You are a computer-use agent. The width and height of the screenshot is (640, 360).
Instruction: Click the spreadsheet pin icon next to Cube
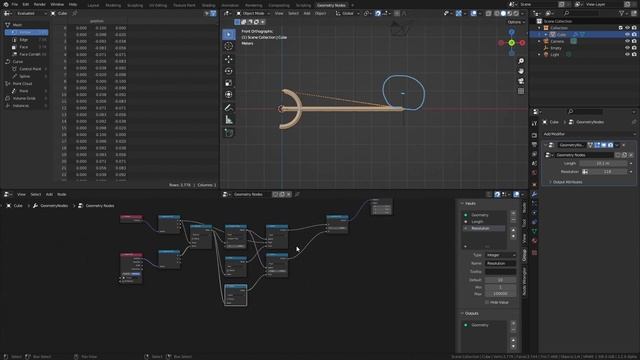point(75,13)
